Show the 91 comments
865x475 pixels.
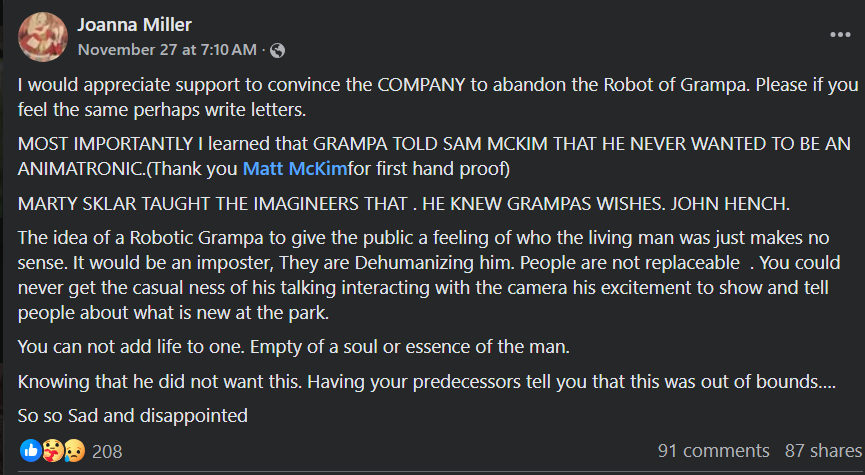(x=713, y=451)
